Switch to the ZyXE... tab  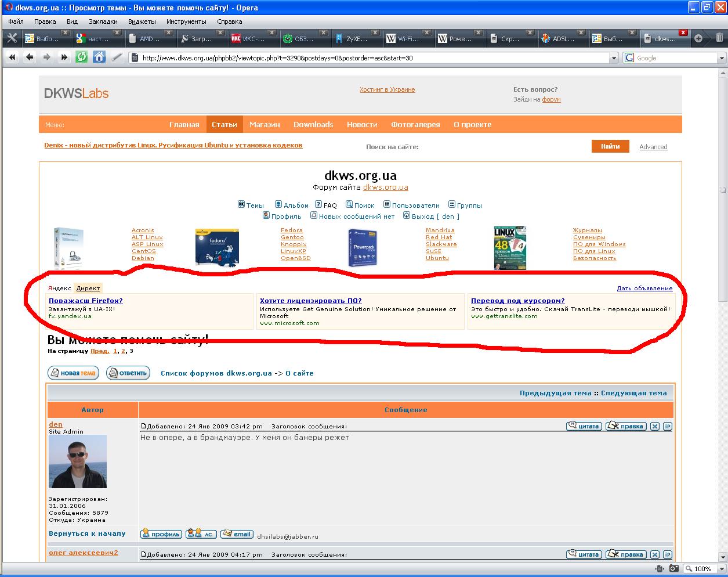(356, 39)
